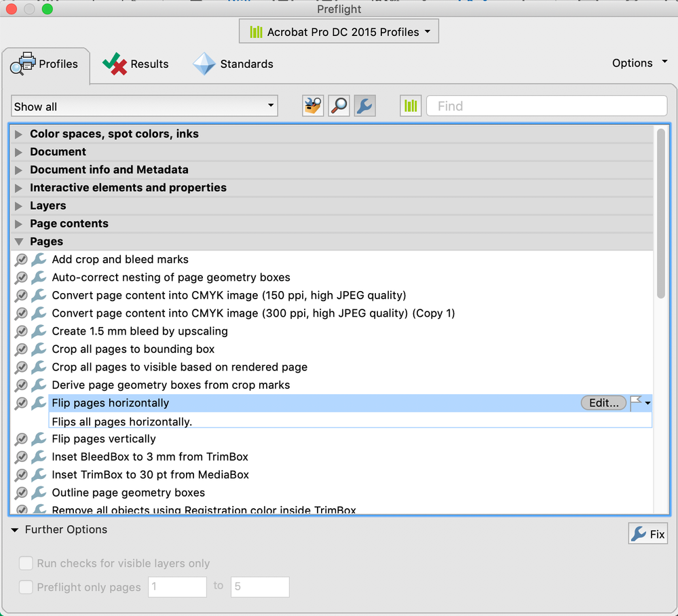Image resolution: width=678 pixels, height=616 pixels.
Task: Select Outline page geometry boxes
Action: pyautogui.click(x=128, y=493)
